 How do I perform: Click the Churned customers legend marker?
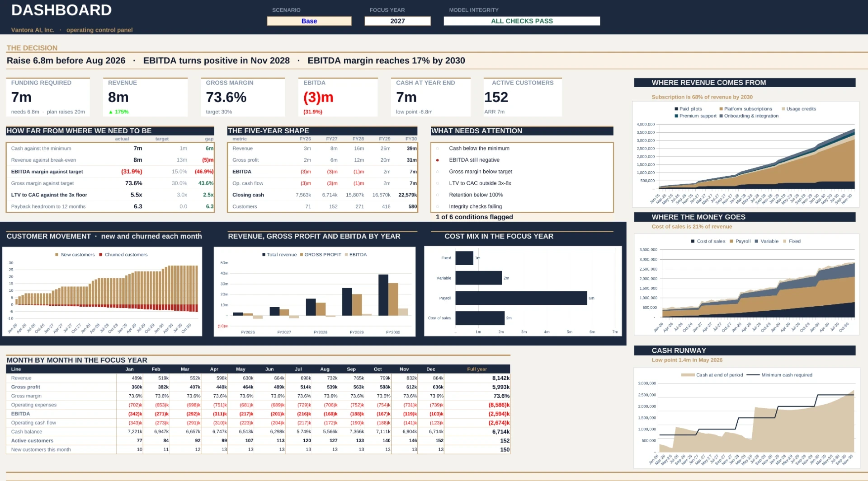tap(101, 255)
